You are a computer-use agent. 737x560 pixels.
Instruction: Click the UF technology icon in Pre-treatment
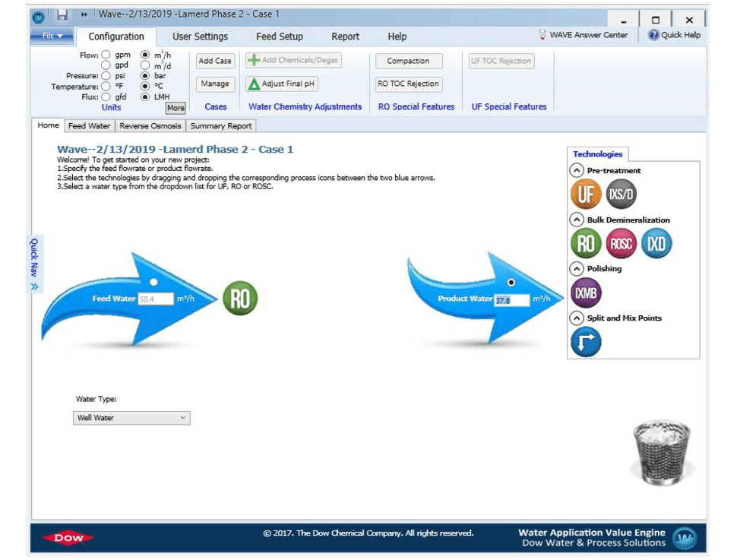pyautogui.click(x=586, y=194)
